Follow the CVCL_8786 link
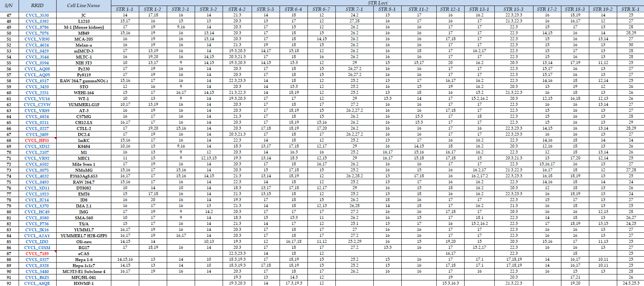The image size is (644, 286). [x=37, y=27]
